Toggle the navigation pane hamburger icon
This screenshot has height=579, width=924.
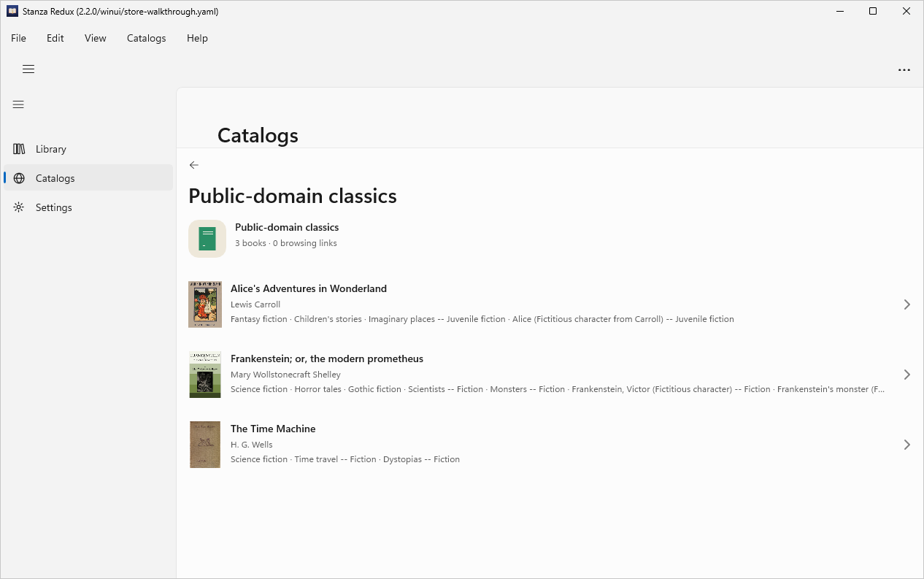click(x=19, y=104)
